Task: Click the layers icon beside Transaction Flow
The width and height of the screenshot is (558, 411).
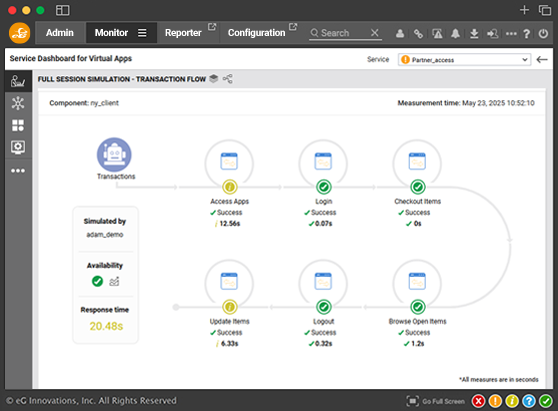Action: 214,78
